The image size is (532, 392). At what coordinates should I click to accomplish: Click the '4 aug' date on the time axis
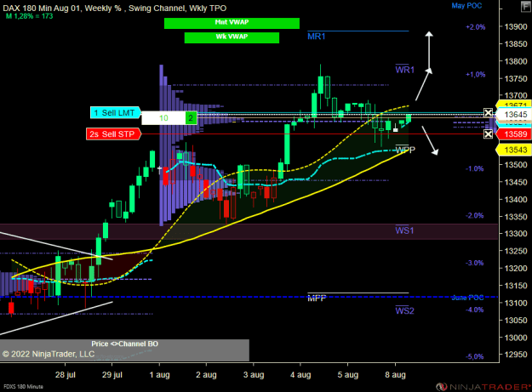[x=300, y=375]
